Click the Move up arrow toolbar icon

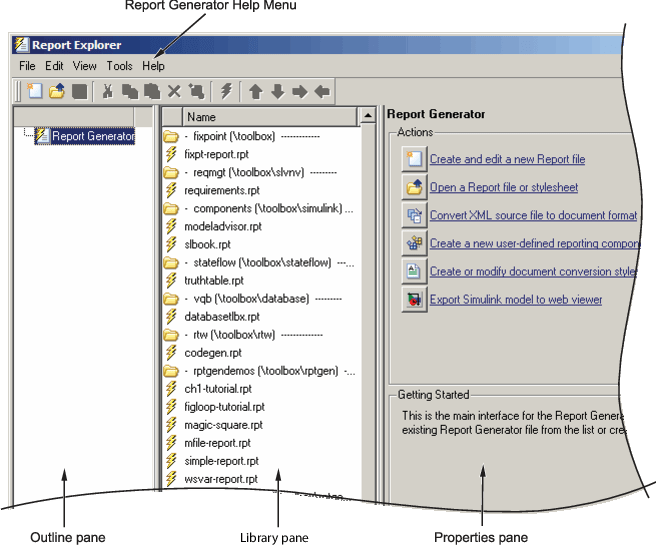click(256, 91)
